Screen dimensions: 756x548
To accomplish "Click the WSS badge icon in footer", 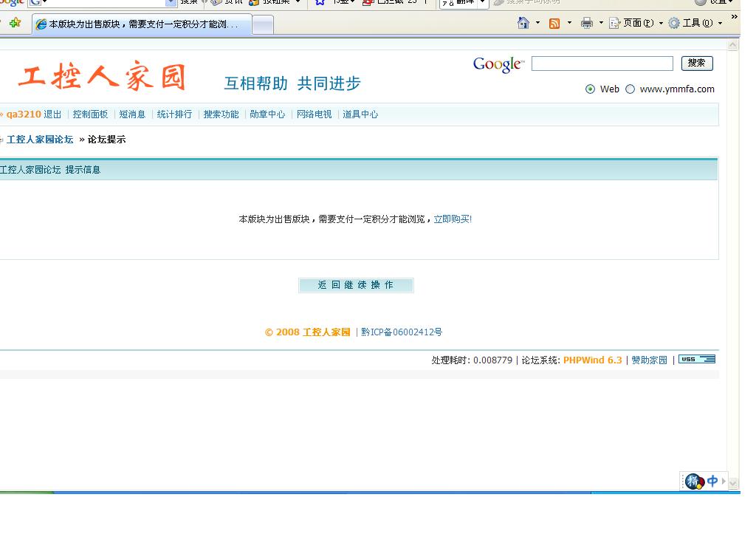I will tap(696, 360).
